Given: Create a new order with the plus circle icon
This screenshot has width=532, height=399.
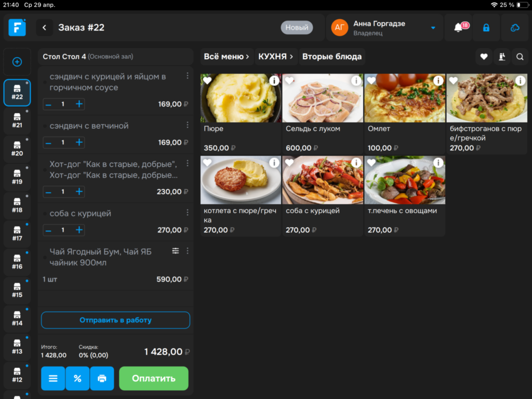Looking at the screenshot, I should pos(17,62).
